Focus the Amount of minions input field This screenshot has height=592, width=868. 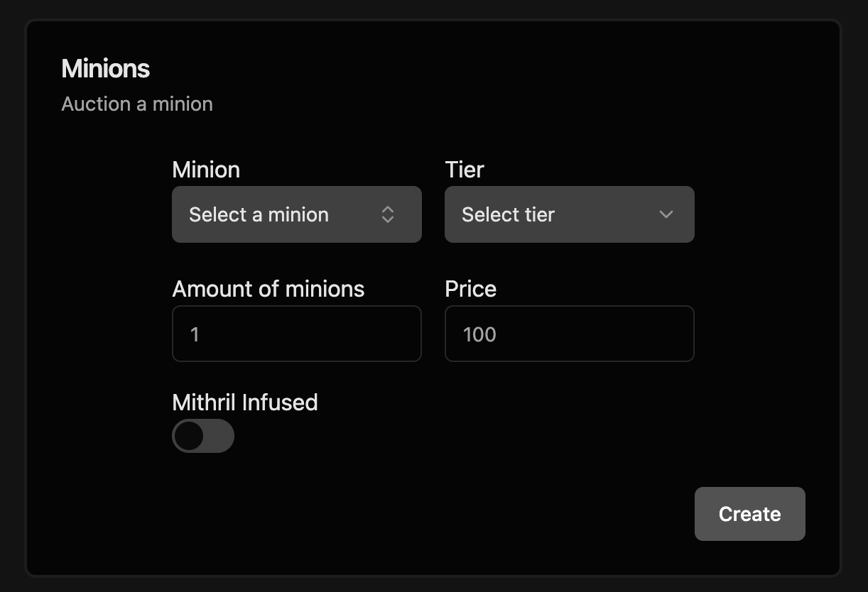click(296, 334)
